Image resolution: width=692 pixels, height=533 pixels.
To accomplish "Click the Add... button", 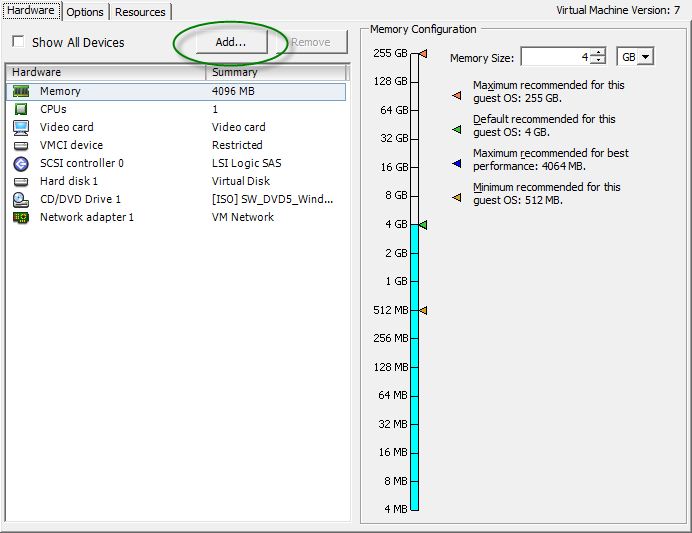I will coord(231,42).
